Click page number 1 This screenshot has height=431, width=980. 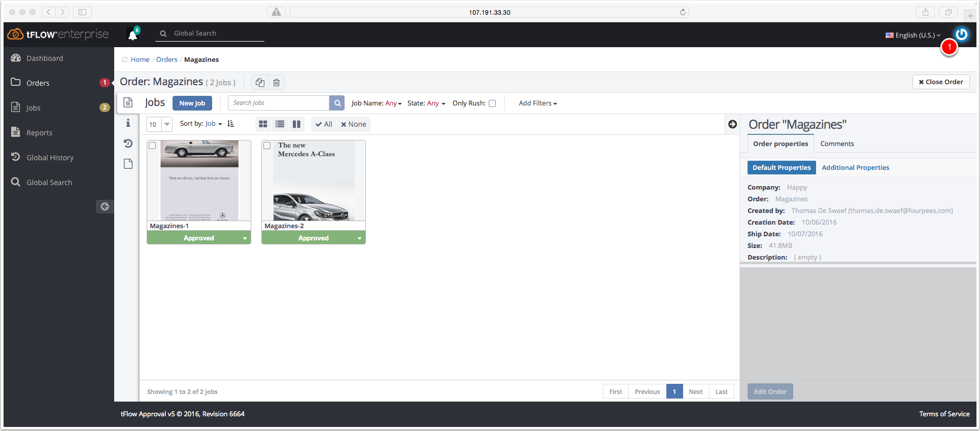point(674,391)
